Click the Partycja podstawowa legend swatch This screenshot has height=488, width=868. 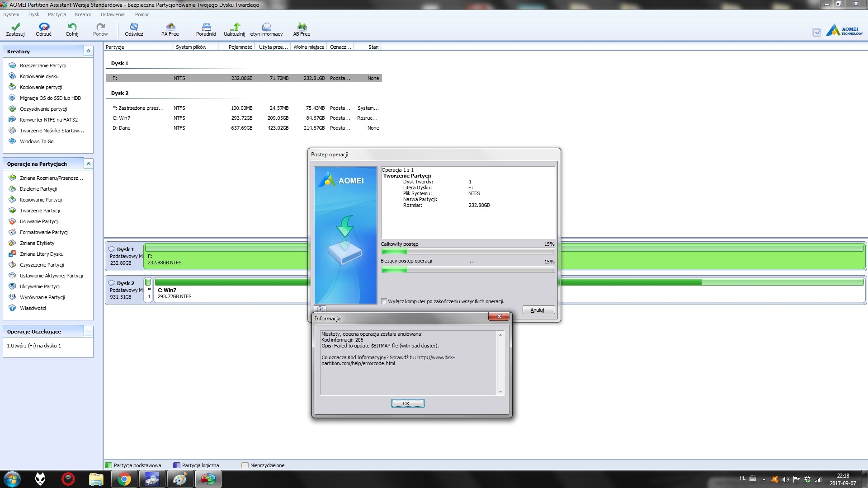pyautogui.click(x=108, y=465)
